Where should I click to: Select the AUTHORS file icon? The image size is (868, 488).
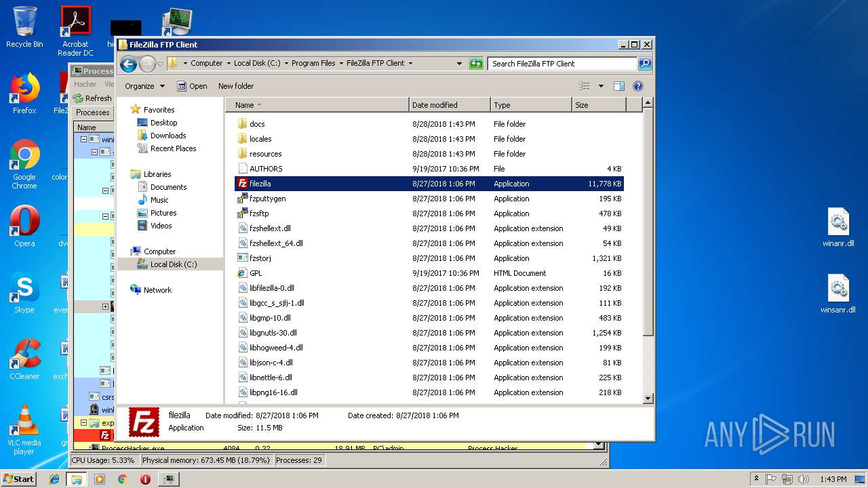click(x=243, y=169)
